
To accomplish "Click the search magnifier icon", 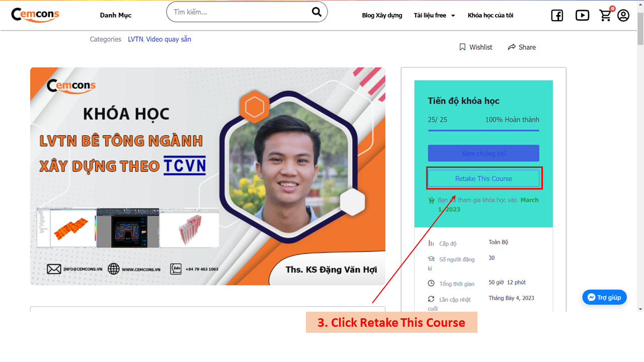I will click(316, 12).
